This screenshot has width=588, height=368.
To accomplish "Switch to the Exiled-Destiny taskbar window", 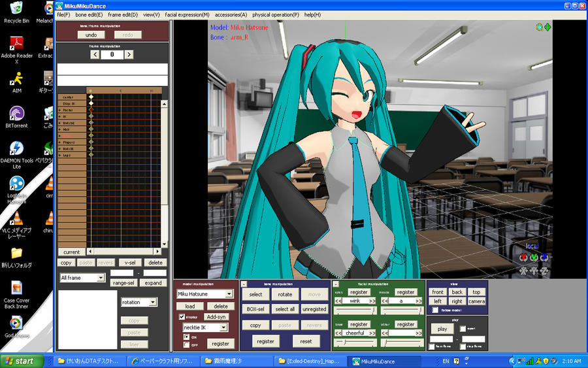I will click(310, 361).
